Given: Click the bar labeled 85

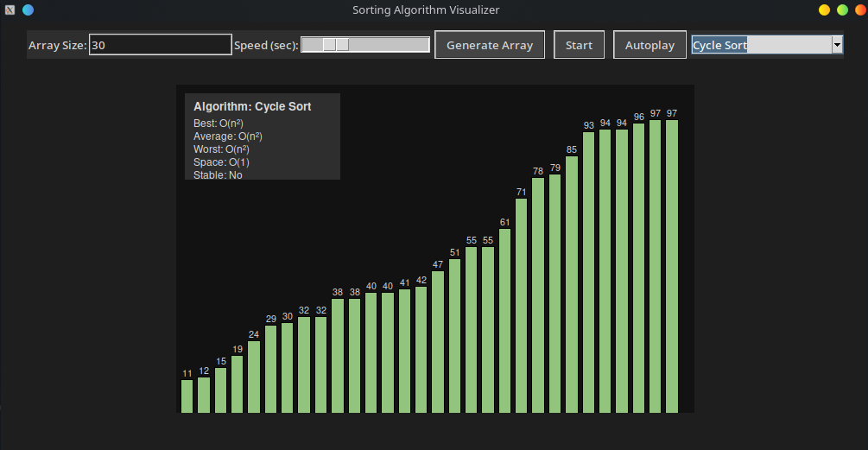Looking at the screenshot, I should (572, 284).
